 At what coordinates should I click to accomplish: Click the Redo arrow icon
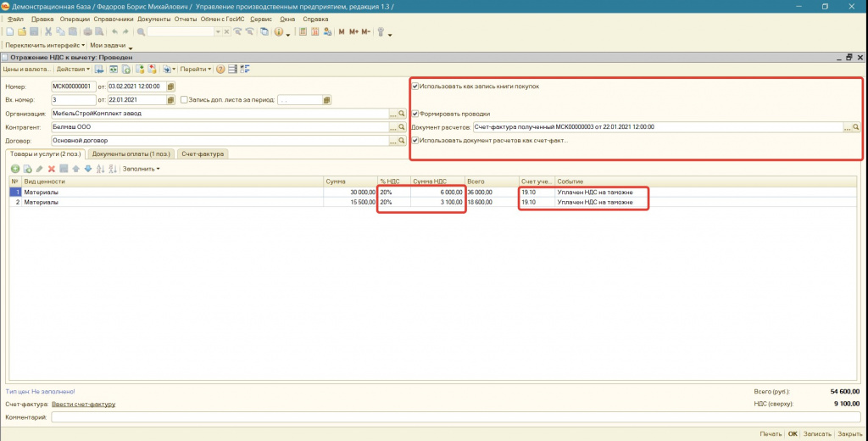pos(125,32)
